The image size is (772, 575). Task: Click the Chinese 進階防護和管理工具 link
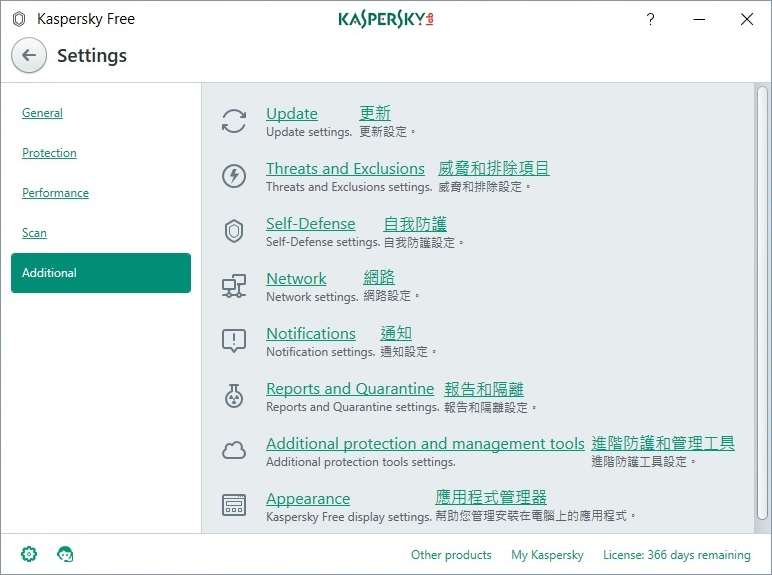point(663,443)
